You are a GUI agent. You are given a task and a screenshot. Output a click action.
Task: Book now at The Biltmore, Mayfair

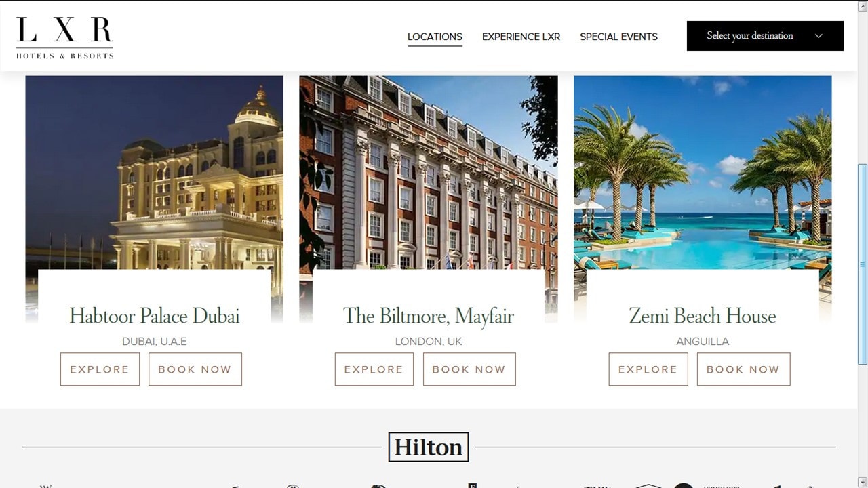[469, 369]
